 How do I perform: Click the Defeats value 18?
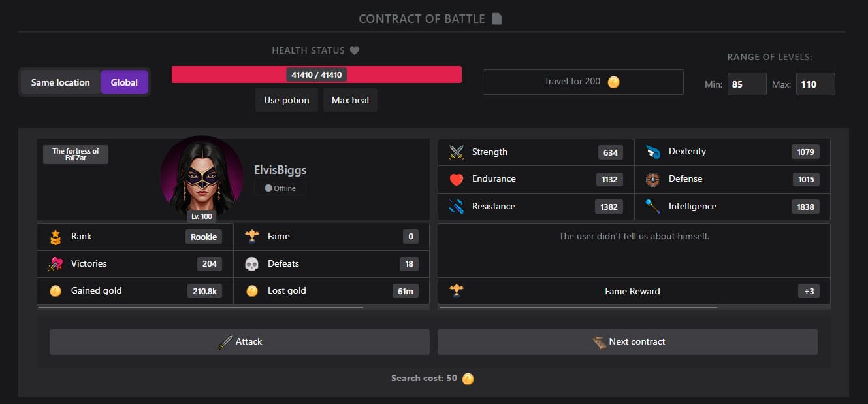coord(409,264)
